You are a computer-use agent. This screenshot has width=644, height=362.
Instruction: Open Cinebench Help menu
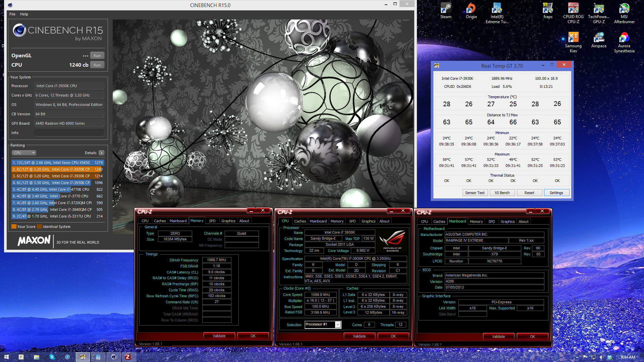[x=24, y=14]
